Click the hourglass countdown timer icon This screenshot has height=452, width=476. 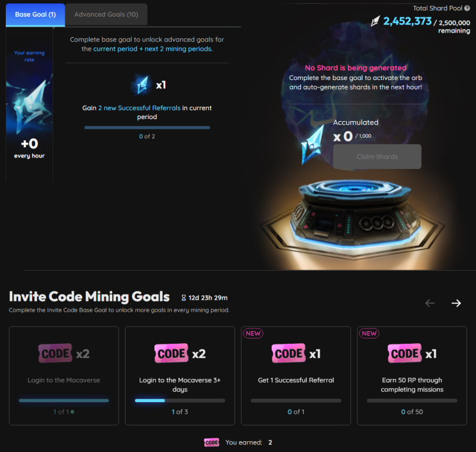tap(184, 298)
